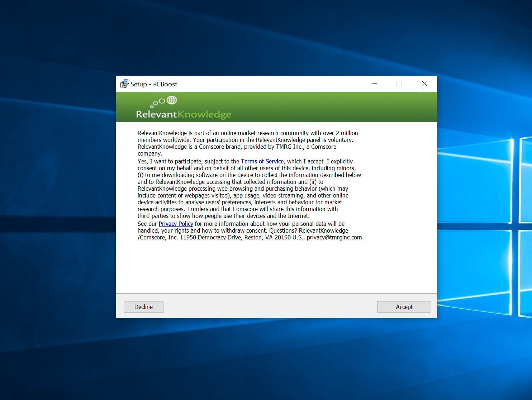This screenshot has width=532, height=400.
Task: Click the text '11950 Democracy Drive, Reston'
Action: tap(221, 237)
